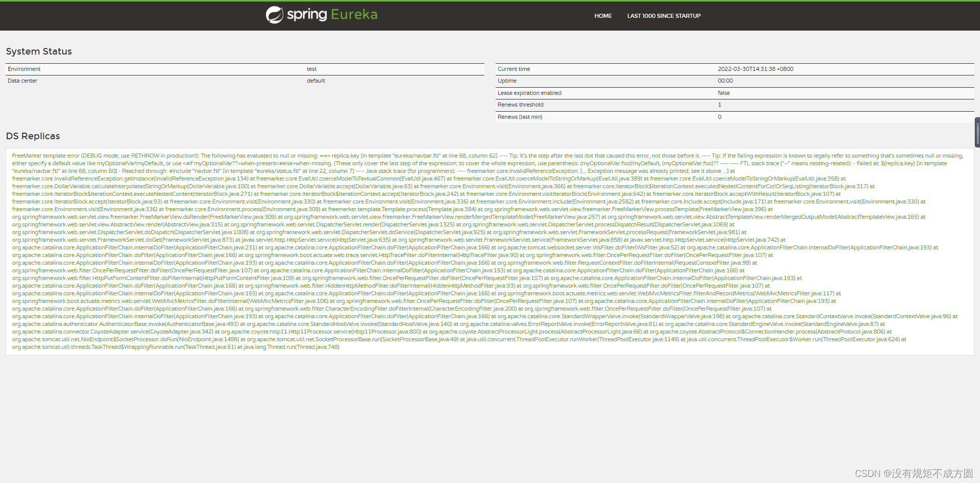Click the 00:00 uptime value
This screenshot has width=980, height=483.
[x=725, y=81]
